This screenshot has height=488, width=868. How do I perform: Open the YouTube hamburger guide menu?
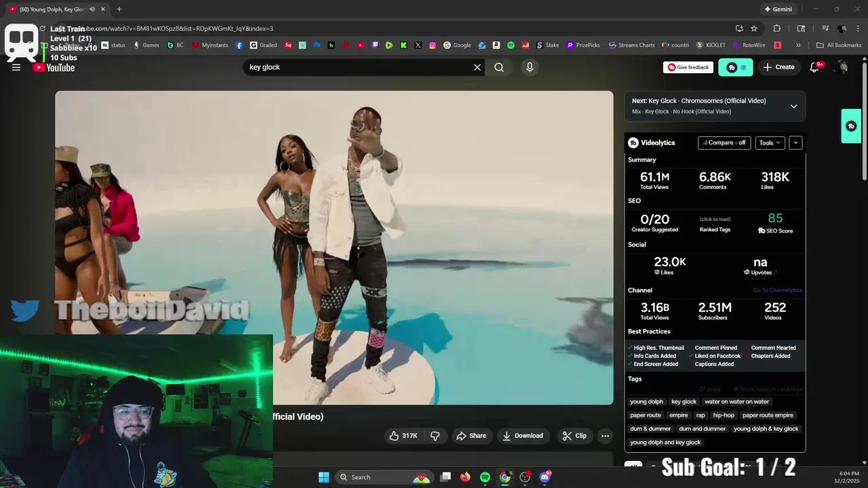16,67
